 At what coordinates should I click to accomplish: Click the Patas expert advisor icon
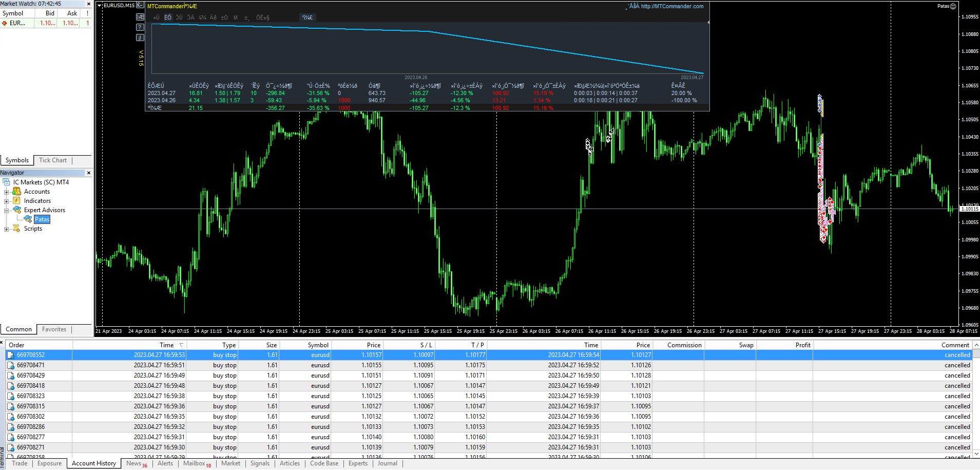point(28,219)
